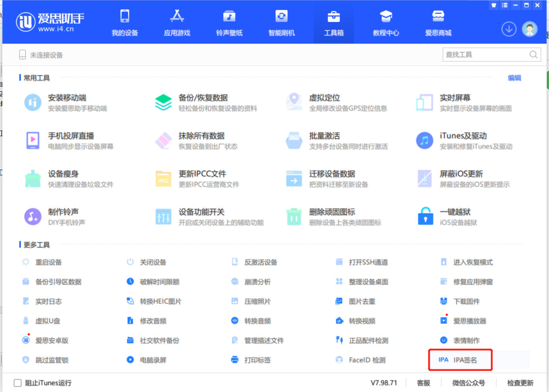Start the 手机投屏直播 icon
The width and height of the screenshot is (549, 392).
(33, 141)
